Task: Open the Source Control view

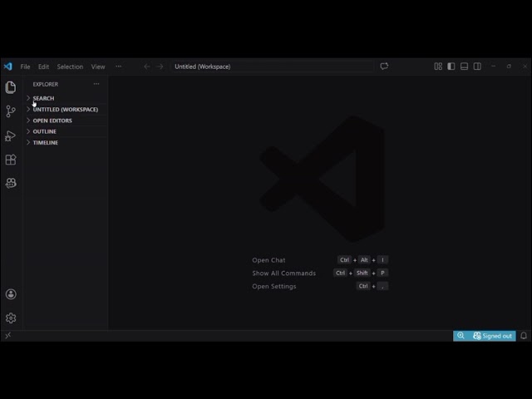Action: point(11,111)
